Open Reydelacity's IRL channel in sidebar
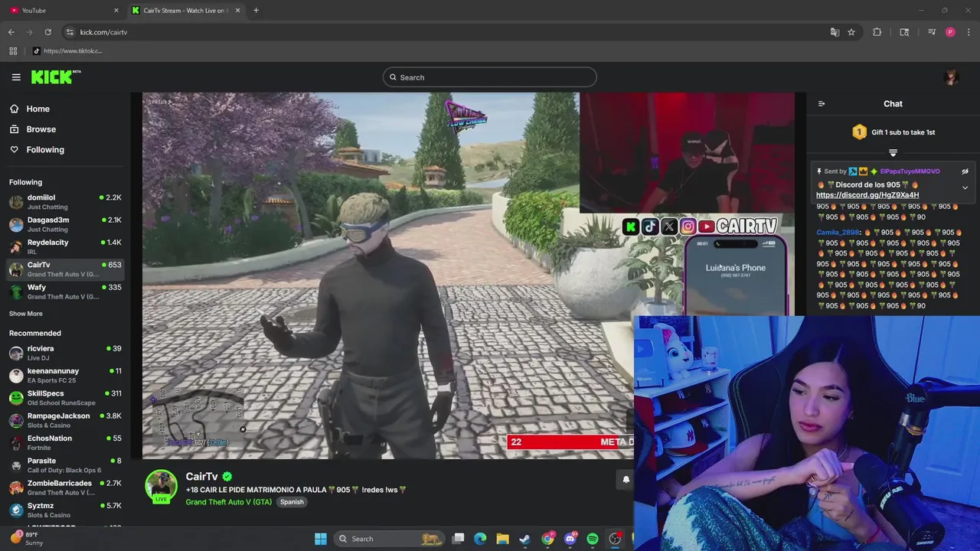 (65, 246)
